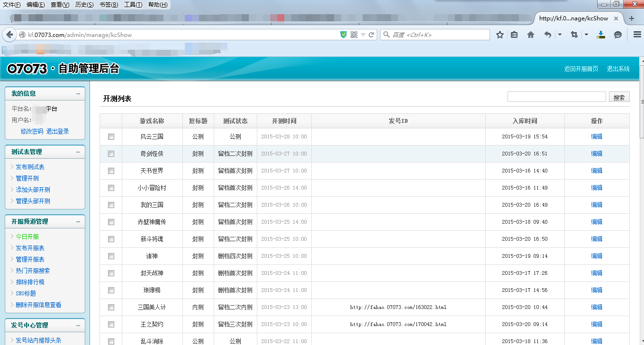Click the page vertical scrollbar up arrow
The height and width of the screenshot is (345, 644).
tap(641, 61)
